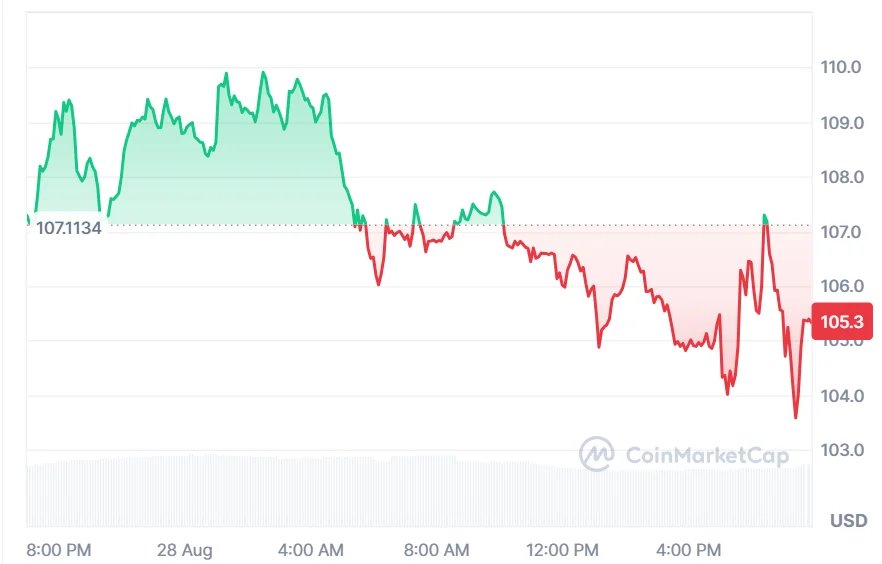Click the 107.1134 opening price label
882x564 pixels.
tap(69, 228)
